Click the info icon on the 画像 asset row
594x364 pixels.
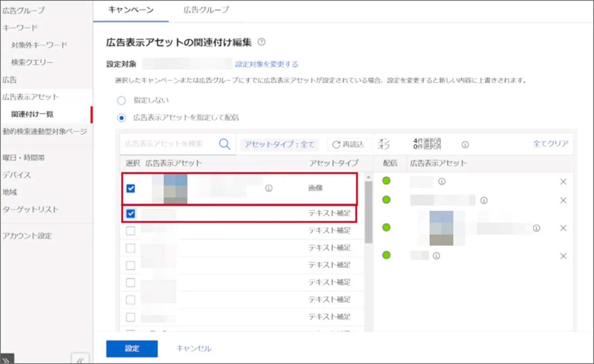(269, 188)
